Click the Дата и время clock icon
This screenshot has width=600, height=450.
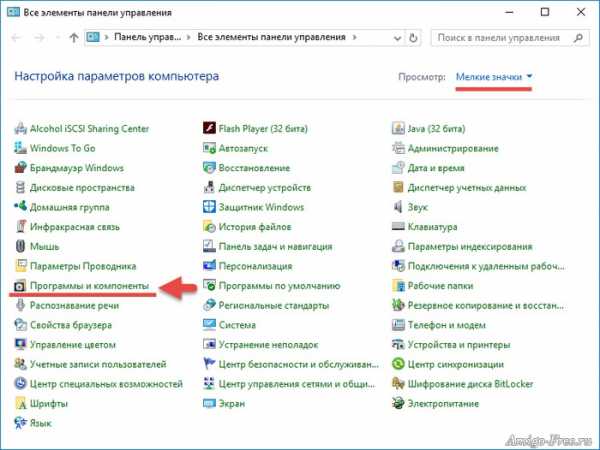[x=398, y=168]
